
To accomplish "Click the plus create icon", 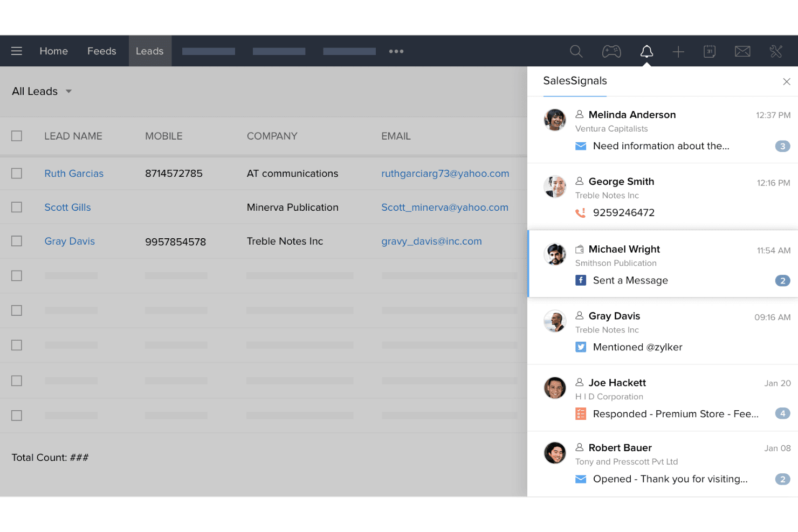I will pyautogui.click(x=678, y=52).
